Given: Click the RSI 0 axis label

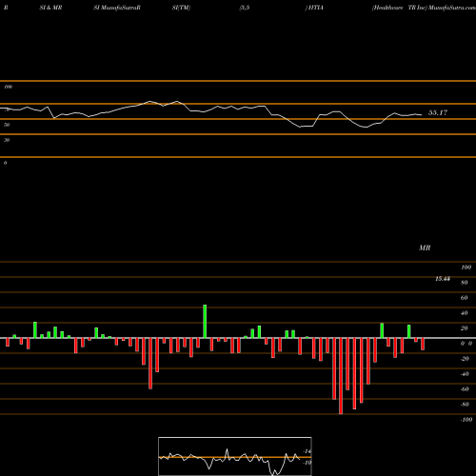Looking at the screenshot, I should pyautogui.click(x=5, y=163).
